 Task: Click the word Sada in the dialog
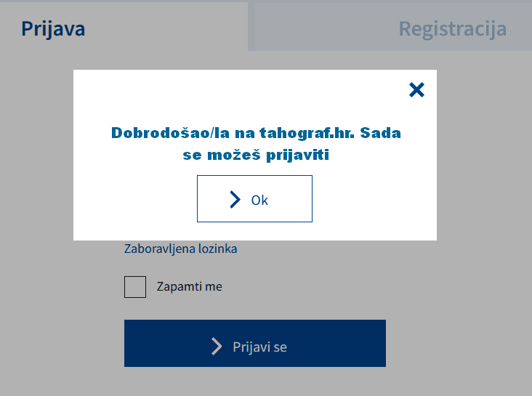tap(381, 133)
